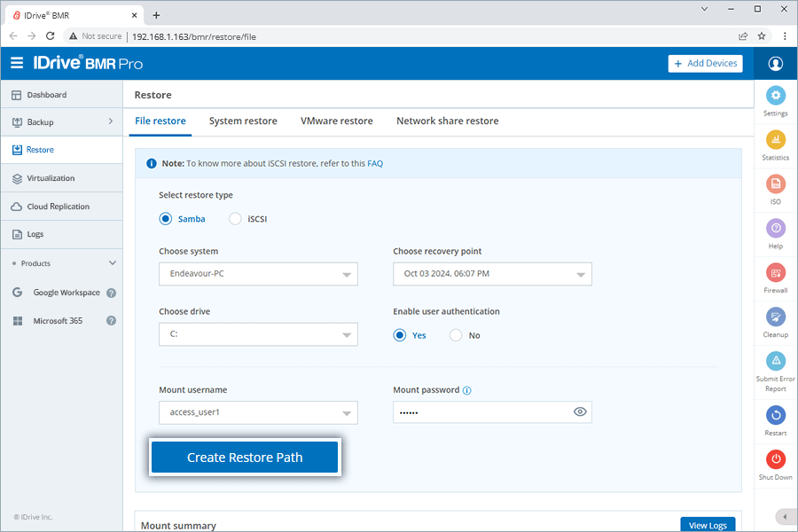
Task: Show the mount password
Action: click(580, 411)
